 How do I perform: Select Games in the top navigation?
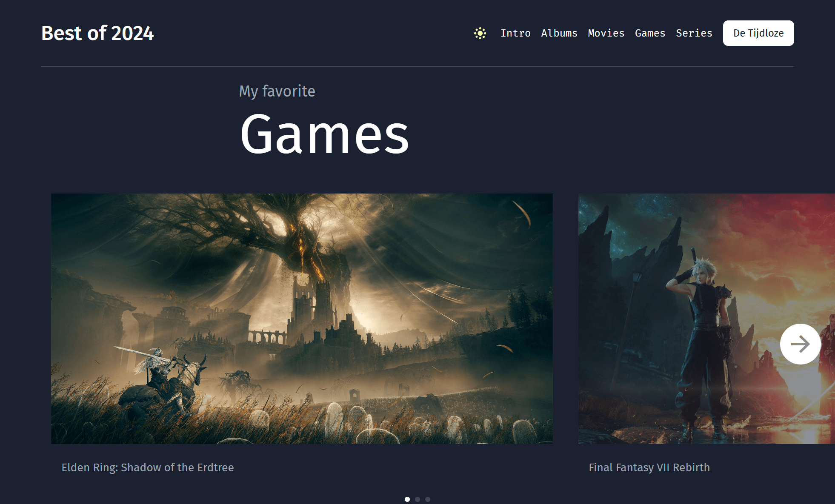(650, 33)
